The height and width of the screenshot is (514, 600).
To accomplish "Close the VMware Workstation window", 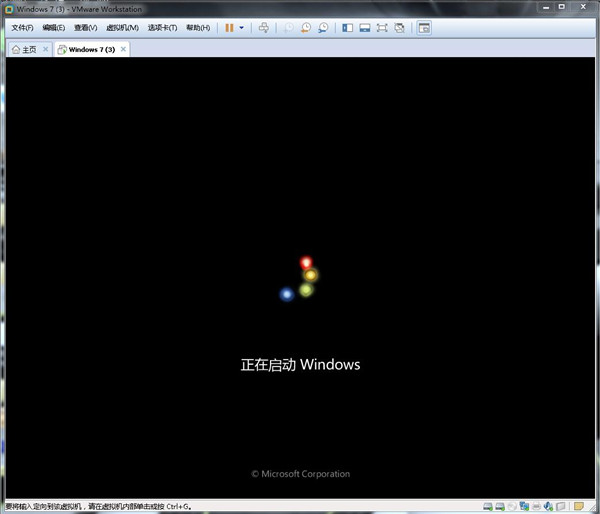I will pos(583,7).
